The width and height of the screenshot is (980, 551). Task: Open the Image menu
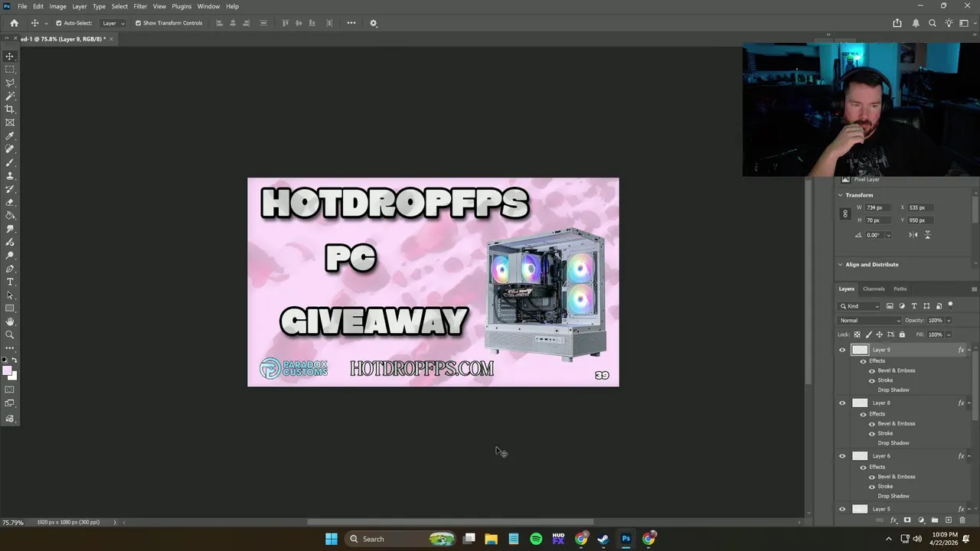[58, 6]
